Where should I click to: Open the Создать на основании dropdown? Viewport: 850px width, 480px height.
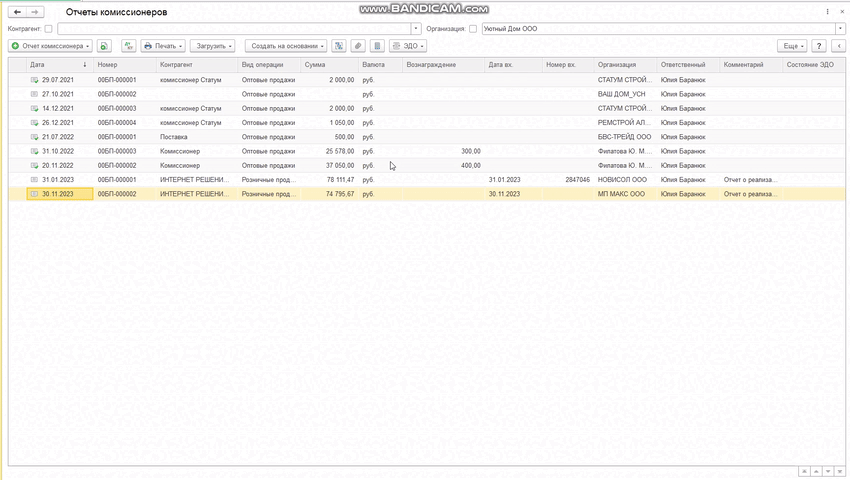tap(286, 46)
